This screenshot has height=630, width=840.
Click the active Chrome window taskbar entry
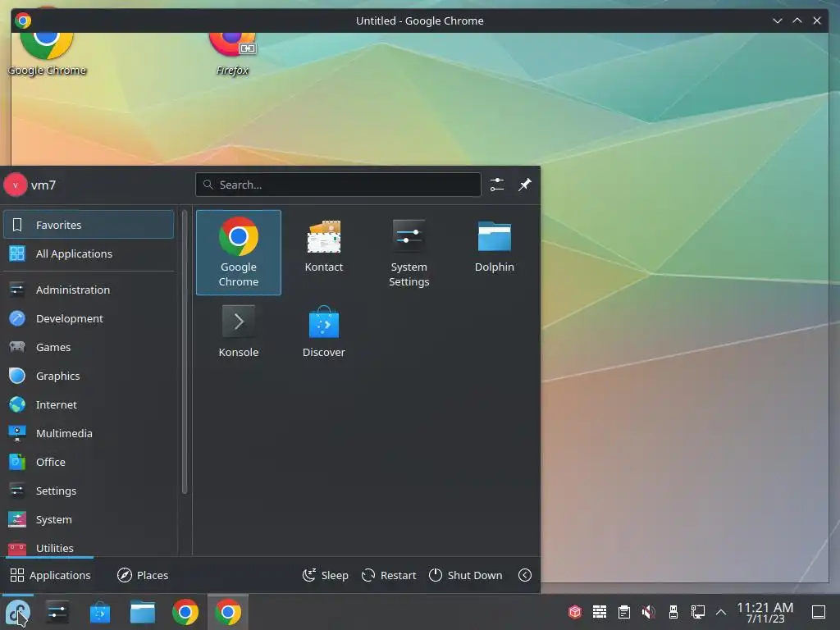[228, 612]
